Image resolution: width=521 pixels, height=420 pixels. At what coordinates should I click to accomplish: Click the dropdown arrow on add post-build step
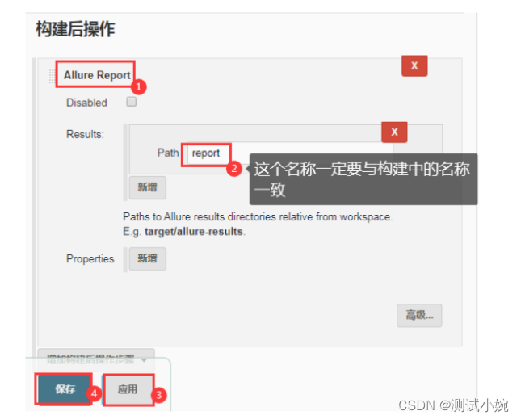[144, 360]
